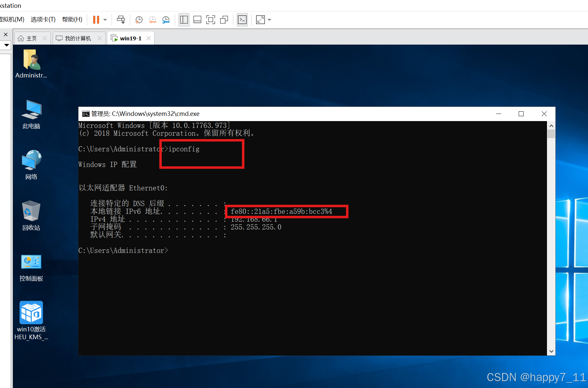Screen dimensions: 588x388
Task: Click the subnet mask 255.255.255.0 text
Action: 256,227
